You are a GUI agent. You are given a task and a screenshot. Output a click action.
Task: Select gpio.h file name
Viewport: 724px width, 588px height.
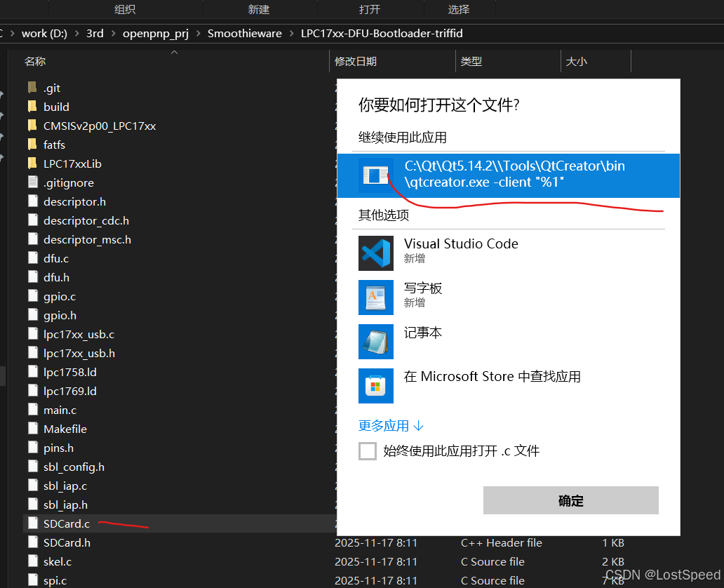click(60, 316)
